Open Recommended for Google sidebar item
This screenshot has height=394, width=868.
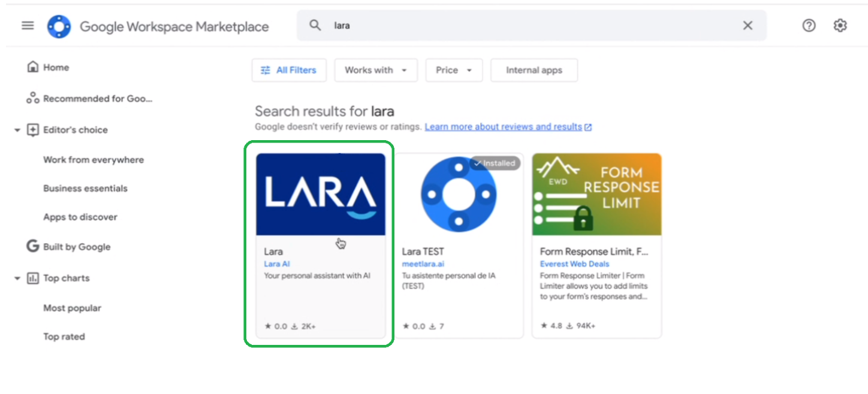pos(98,99)
